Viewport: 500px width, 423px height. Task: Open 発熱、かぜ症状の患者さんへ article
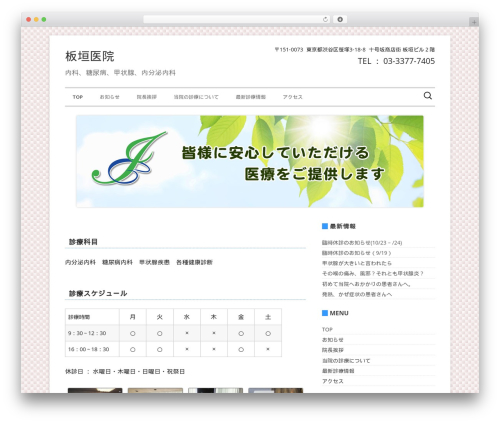pos(357,294)
